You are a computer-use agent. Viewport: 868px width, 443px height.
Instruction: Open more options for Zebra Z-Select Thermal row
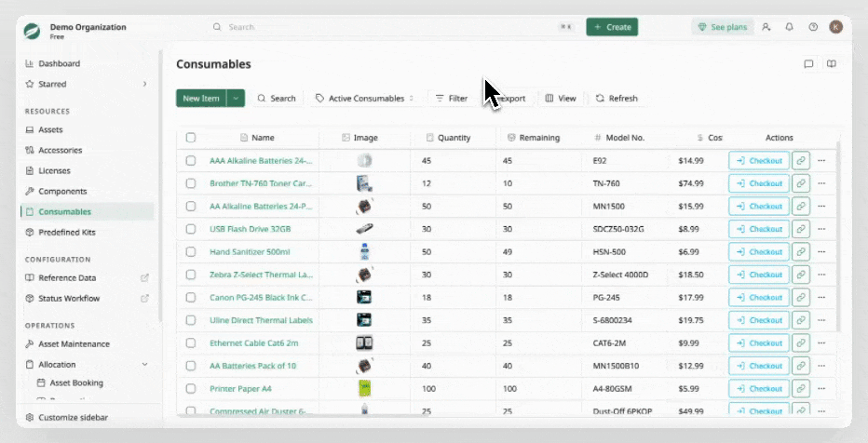821,275
